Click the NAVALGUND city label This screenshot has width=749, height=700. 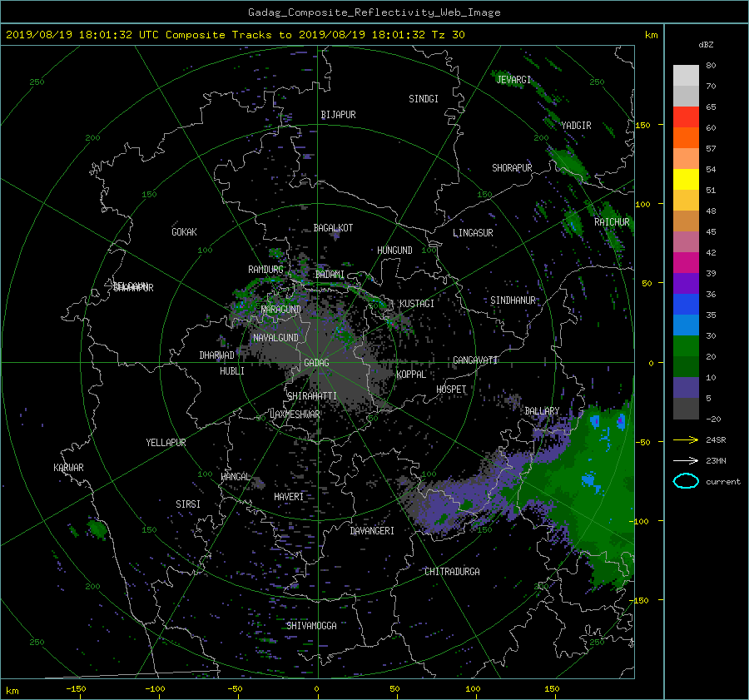click(x=275, y=337)
